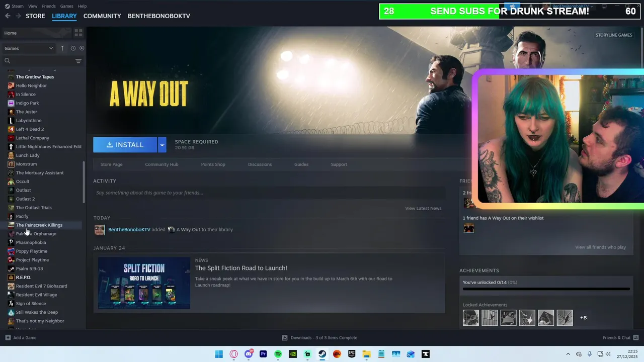
Task: Click the game list scrollbar
Action: 84,182
